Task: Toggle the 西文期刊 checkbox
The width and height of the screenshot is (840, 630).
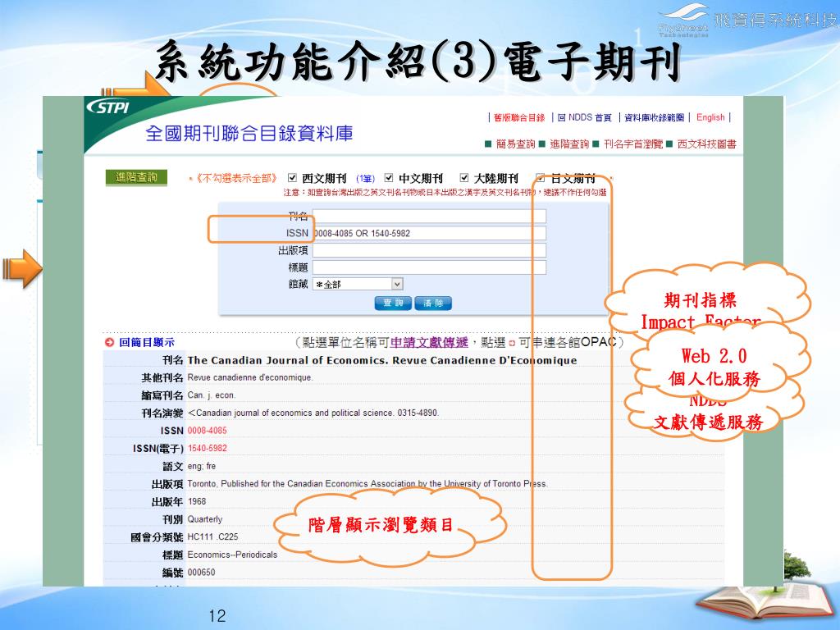Action: (292, 178)
